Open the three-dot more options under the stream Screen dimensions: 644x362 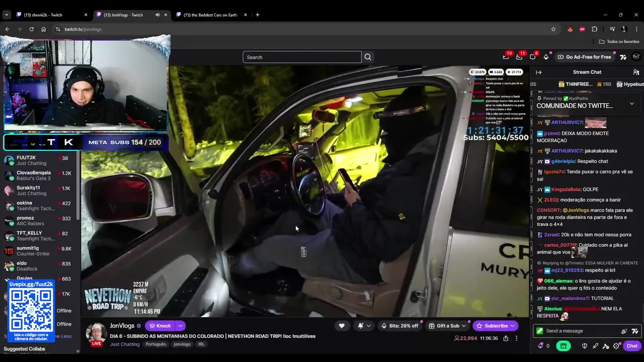[x=516, y=338]
